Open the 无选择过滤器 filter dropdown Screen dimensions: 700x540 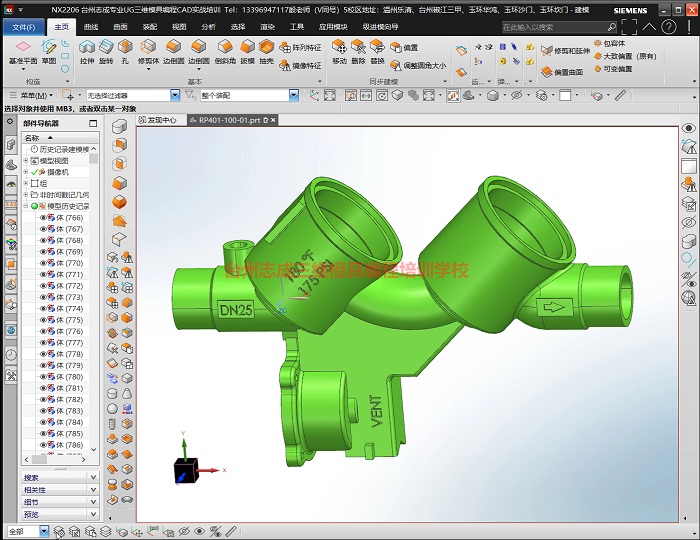click(x=175, y=95)
